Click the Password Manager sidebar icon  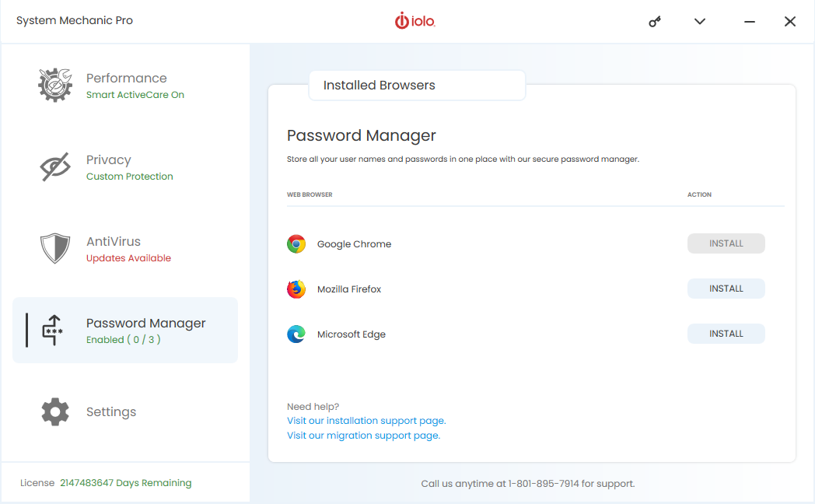53,331
